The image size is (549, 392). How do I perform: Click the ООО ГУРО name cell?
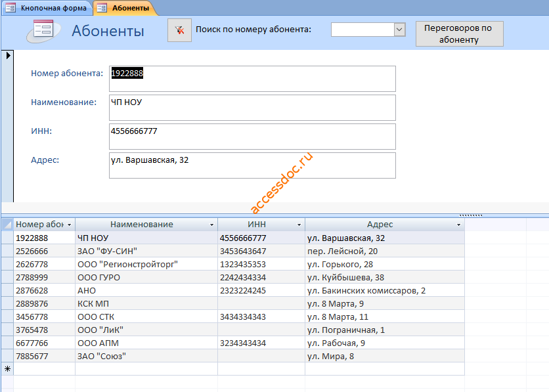pyautogui.click(x=146, y=278)
